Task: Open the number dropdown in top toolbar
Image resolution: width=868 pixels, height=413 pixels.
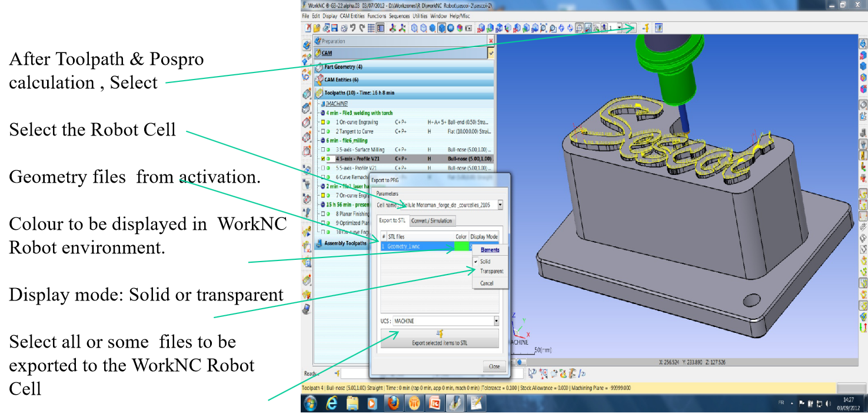Action: (x=620, y=28)
